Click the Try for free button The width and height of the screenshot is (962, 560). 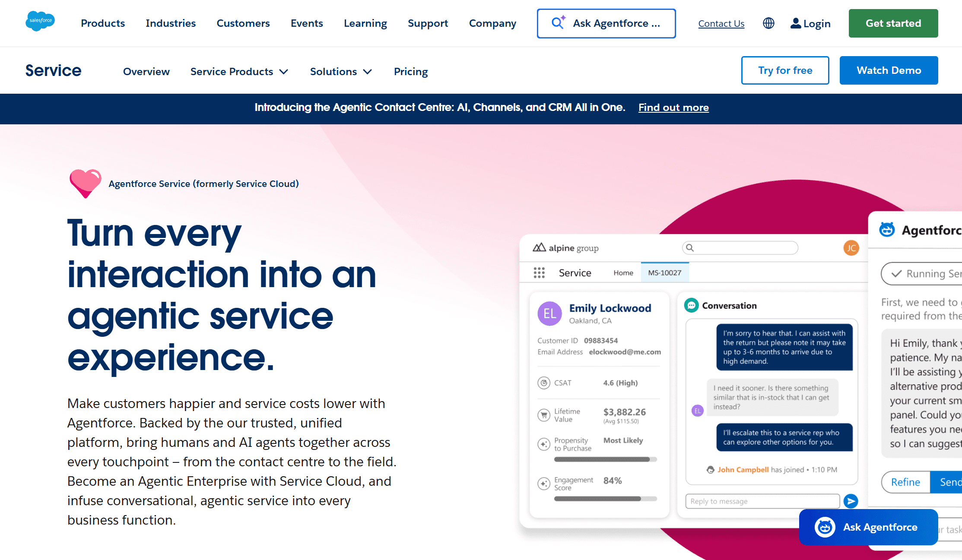pyautogui.click(x=785, y=70)
